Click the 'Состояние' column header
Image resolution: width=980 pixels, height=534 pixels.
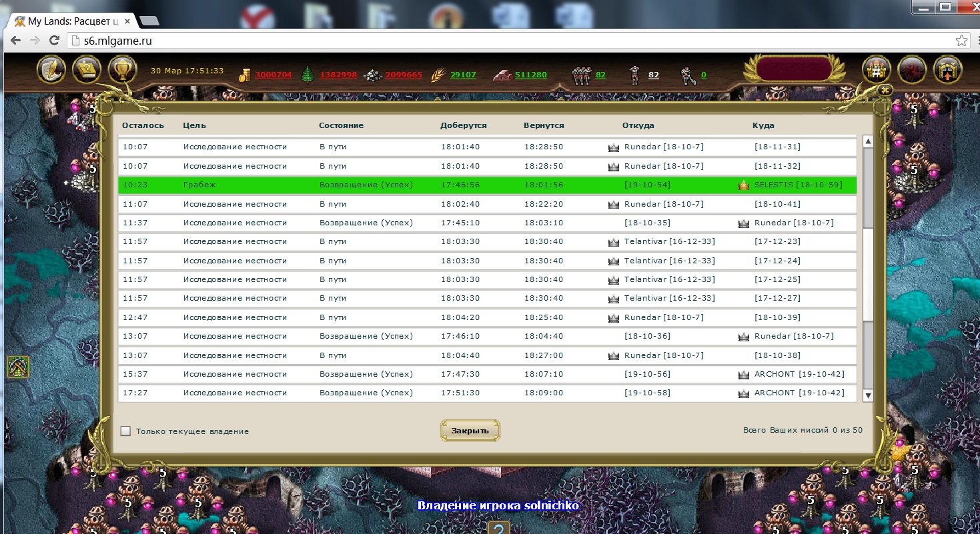(342, 125)
